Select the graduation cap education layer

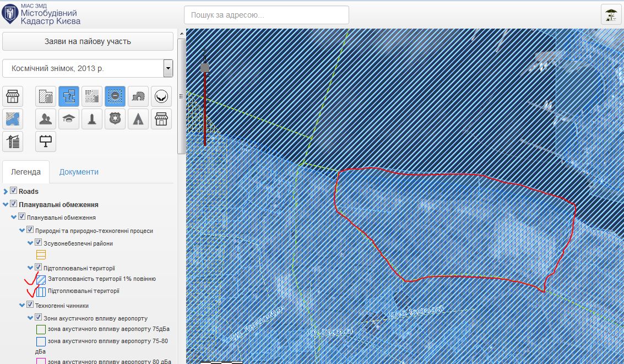click(x=68, y=118)
